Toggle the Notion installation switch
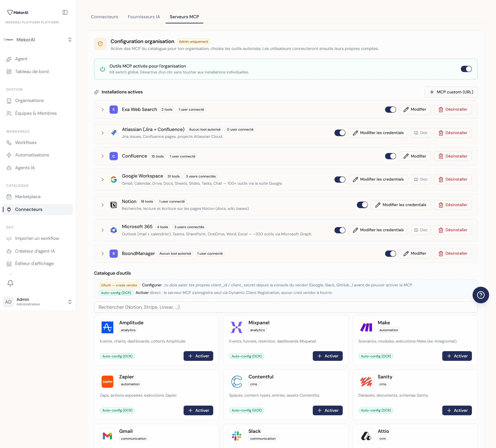 pos(362,205)
